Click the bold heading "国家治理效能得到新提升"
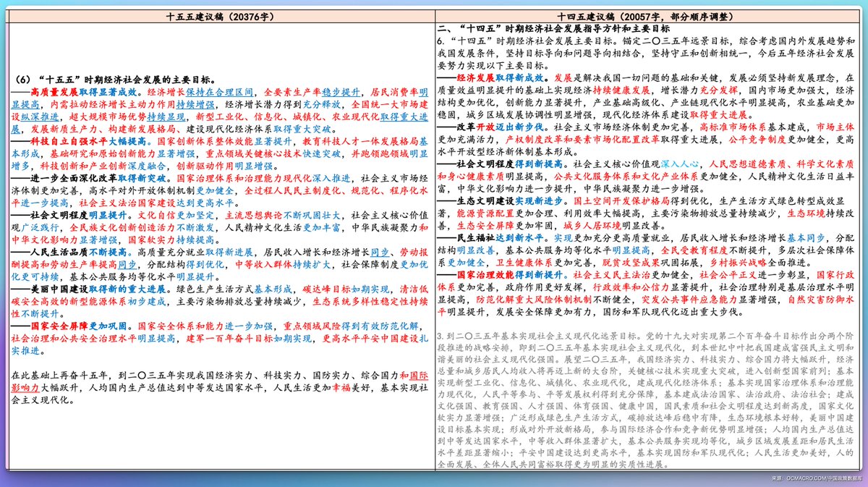The height and width of the screenshot is (487, 868). (x=509, y=274)
